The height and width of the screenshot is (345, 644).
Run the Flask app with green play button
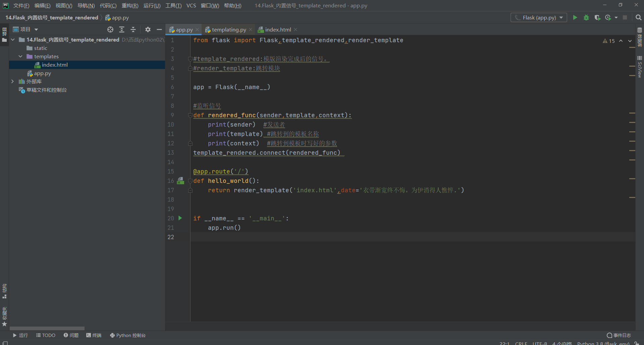(x=575, y=17)
